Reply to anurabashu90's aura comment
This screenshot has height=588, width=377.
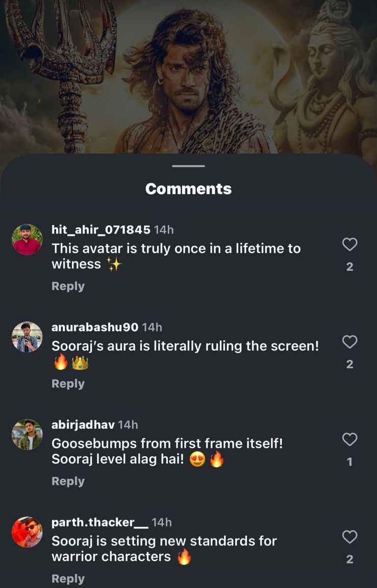coord(68,384)
